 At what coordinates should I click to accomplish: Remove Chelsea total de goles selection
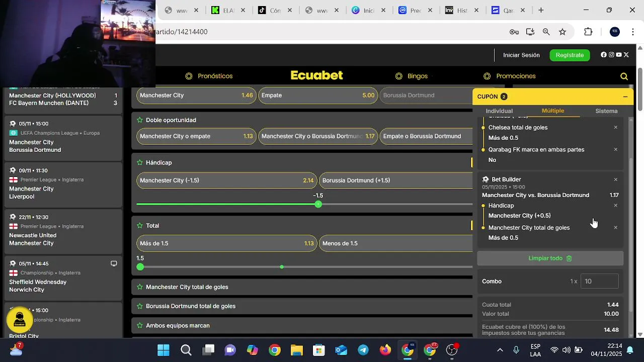click(615, 128)
